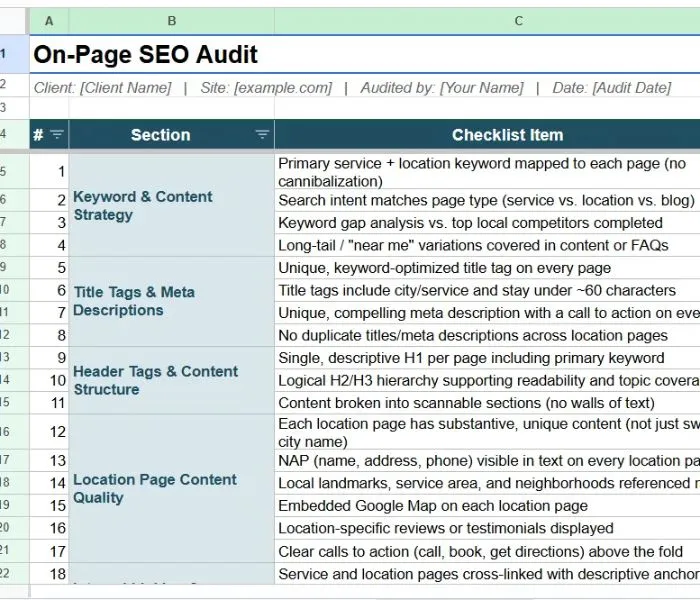Select the Location Page Content Quality cell

pos(171,488)
